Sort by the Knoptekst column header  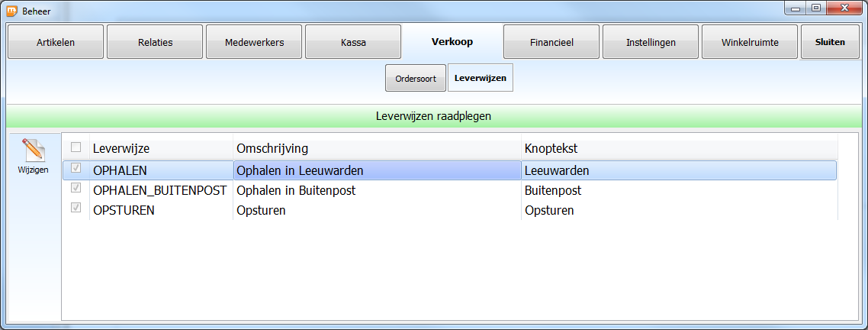click(x=680, y=149)
